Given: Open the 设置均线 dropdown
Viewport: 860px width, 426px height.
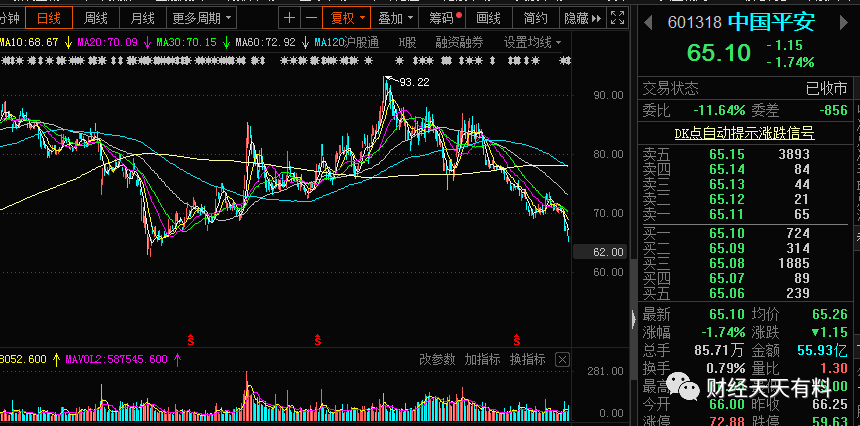Looking at the screenshot, I should click(533, 42).
